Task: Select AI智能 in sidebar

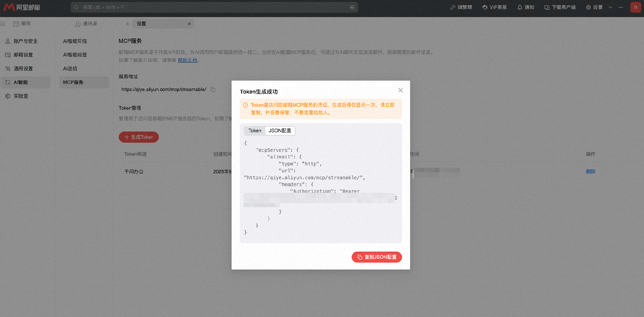Action: pos(25,83)
